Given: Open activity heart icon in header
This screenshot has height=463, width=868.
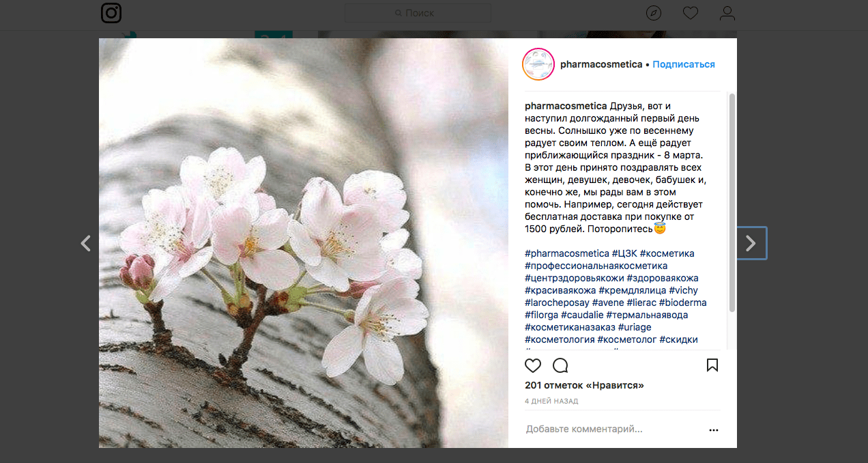Looking at the screenshot, I should coord(691,13).
